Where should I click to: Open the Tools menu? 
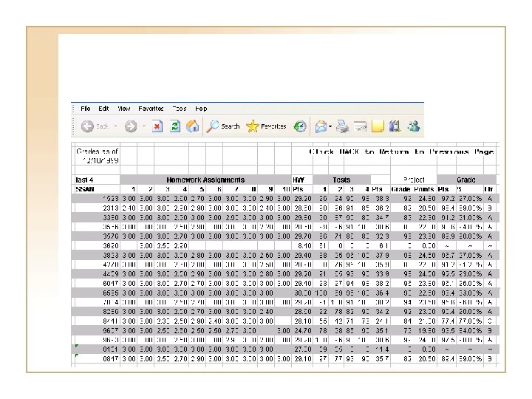[179, 109]
